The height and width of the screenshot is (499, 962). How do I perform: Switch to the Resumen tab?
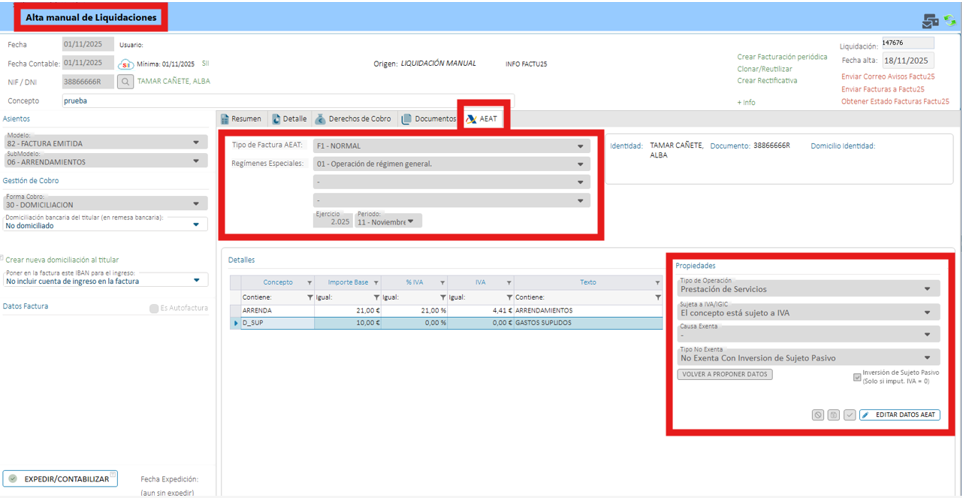(x=240, y=119)
